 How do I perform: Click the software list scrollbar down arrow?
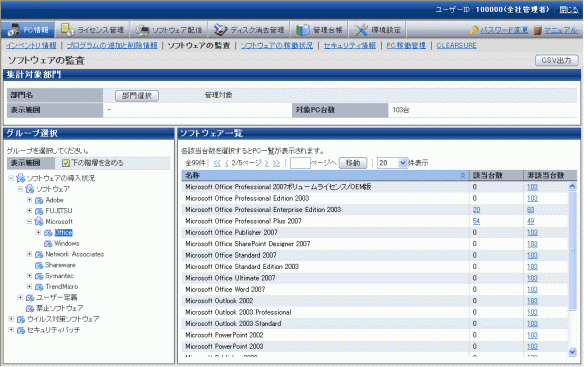pyautogui.click(x=572, y=352)
